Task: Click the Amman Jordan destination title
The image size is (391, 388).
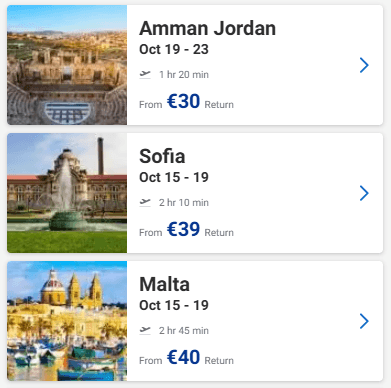Action: click(x=207, y=28)
